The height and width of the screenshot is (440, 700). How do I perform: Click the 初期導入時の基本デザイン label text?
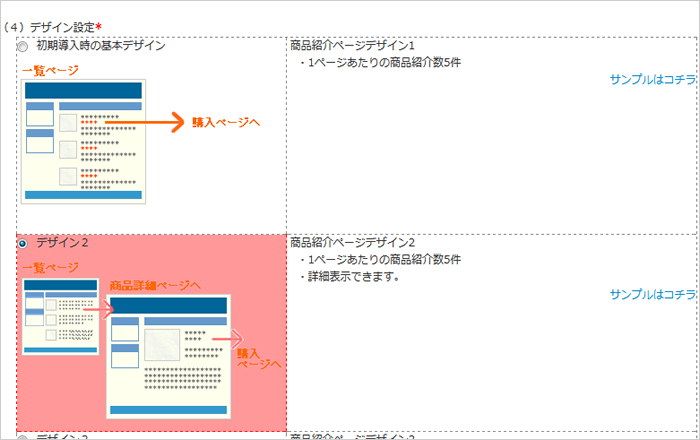pyautogui.click(x=100, y=46)
